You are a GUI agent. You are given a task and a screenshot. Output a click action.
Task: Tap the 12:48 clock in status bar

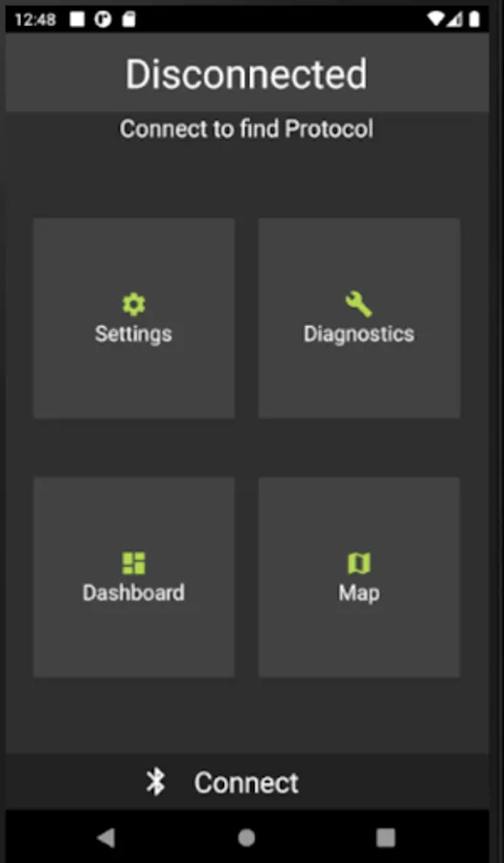tap(35, 20)
